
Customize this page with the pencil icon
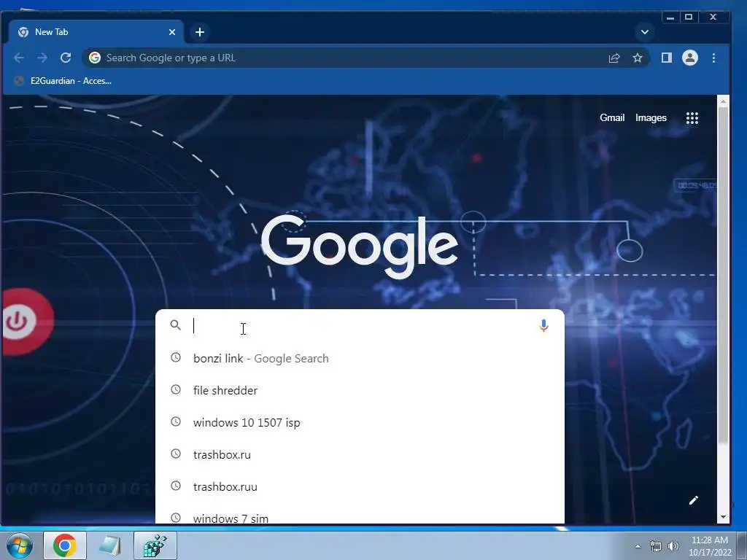(x=694, y=500)
